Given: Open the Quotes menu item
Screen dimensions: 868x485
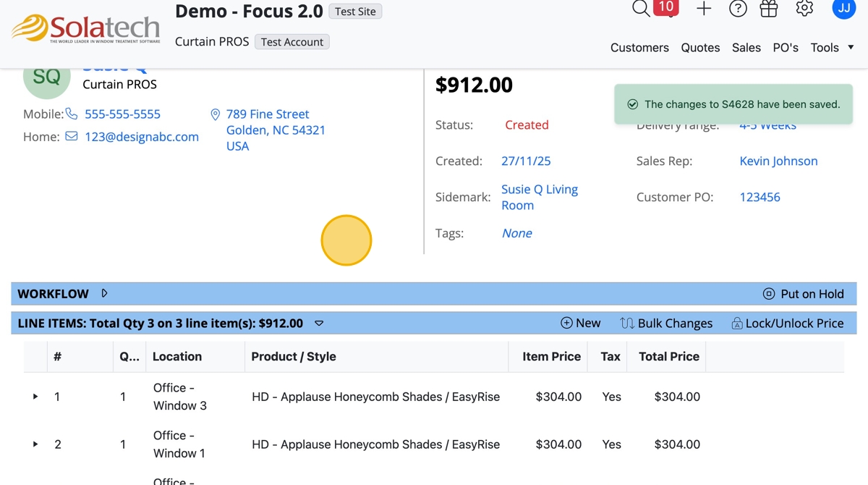Looking at the screenshot, I should pos(700,48).
